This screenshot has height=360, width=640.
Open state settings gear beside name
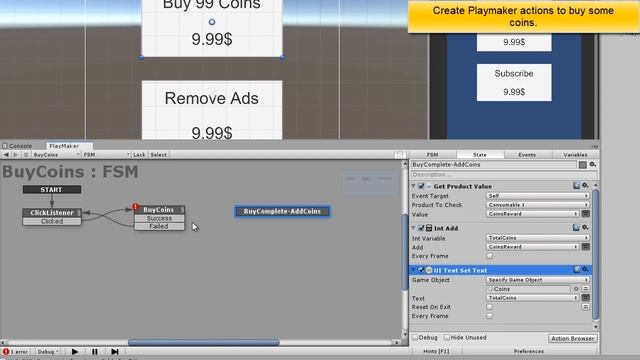click(593, 164)
